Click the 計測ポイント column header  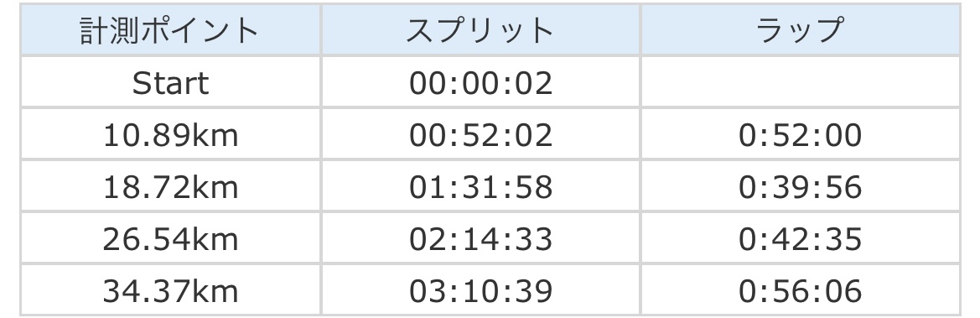(170, 29)
